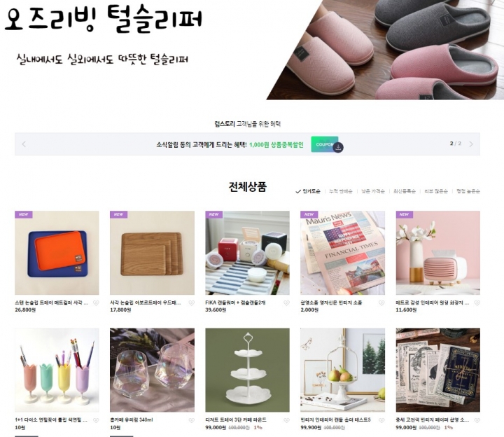This screenshot has height=437, width=504.
Task: Add 디저트 트레이 3단 to wishlist heart
Action: tap(286, 420)
